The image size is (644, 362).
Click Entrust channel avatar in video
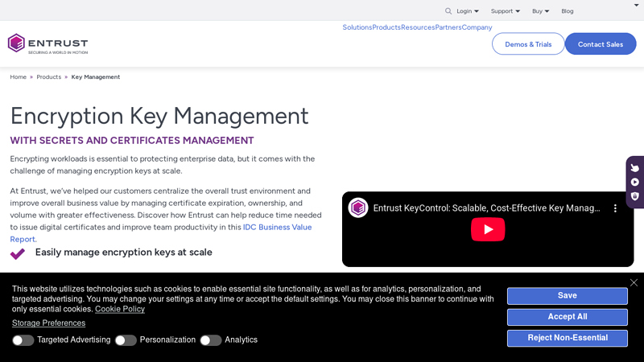(x=357, y=208)
